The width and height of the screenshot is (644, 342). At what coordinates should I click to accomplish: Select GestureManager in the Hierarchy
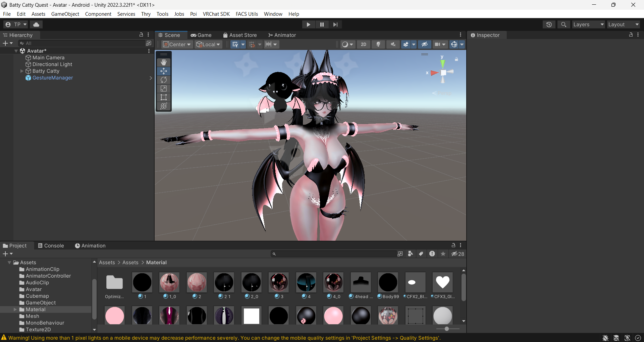pyautogui.click(x=53, y=78)
